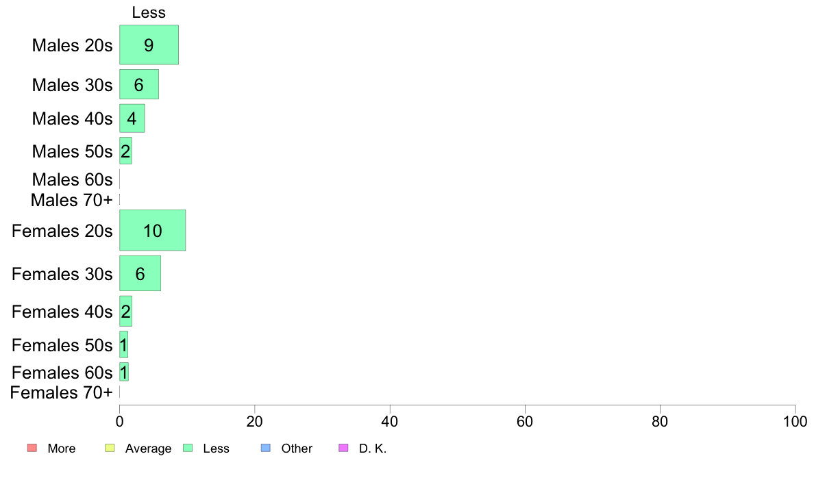Click the Females 30s bar with value 6
Screen dimensions: 814x504
point(140,273)
